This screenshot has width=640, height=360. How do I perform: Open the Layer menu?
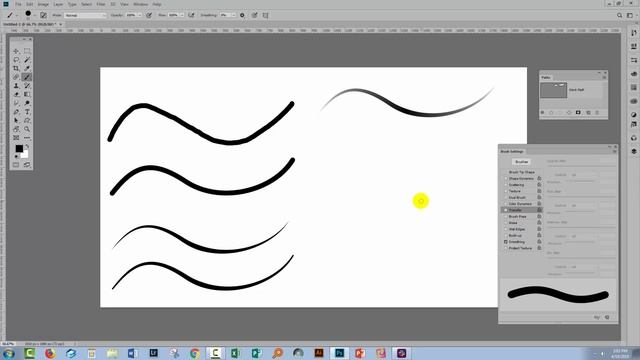point(58,4)
